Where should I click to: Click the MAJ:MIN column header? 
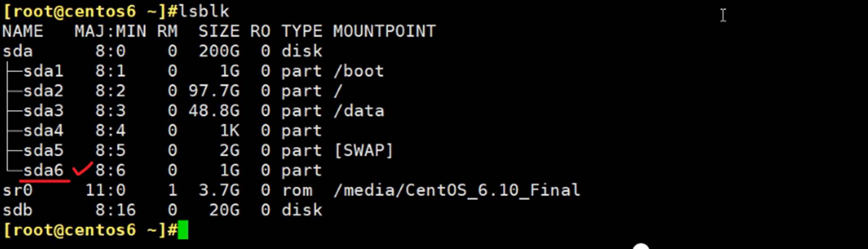(x=110, y=32)
